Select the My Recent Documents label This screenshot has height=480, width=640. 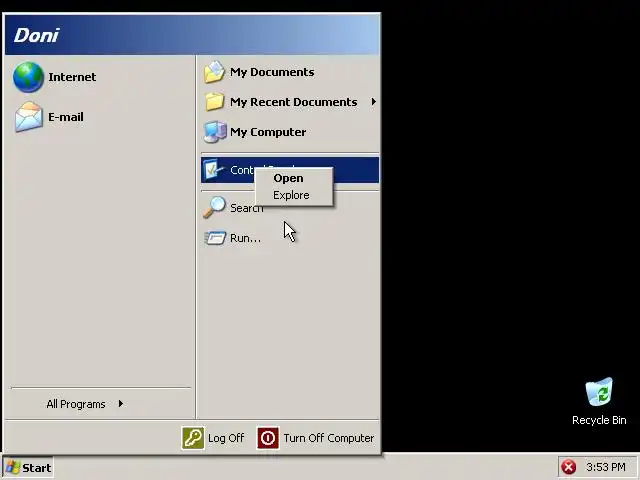tap(293, 102)
